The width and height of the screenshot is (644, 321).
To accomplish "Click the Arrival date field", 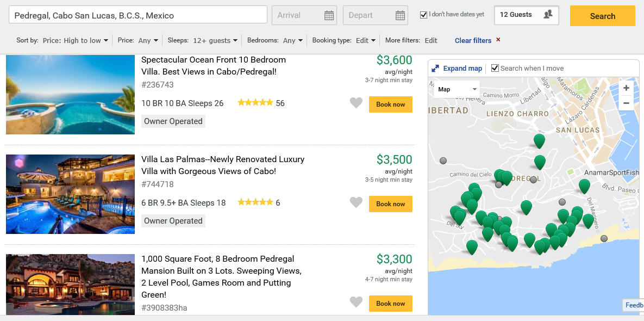I will pyautogui.click(x=304, y=15).
